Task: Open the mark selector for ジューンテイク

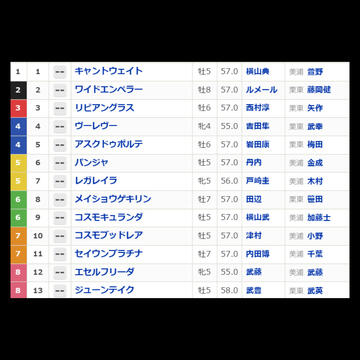Action: 60,290
